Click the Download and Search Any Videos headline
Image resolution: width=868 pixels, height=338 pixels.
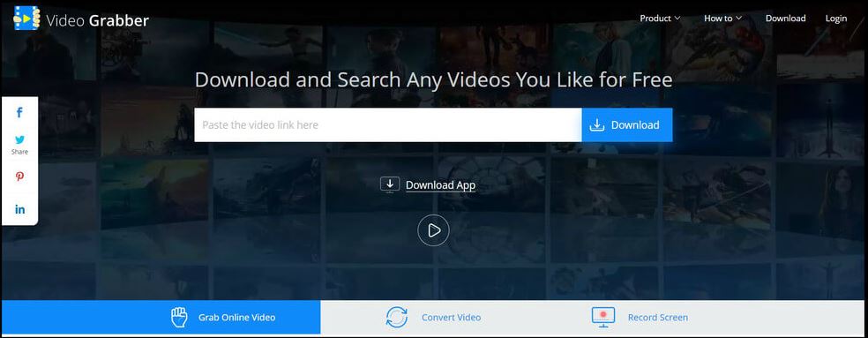[x=433, y=80]
